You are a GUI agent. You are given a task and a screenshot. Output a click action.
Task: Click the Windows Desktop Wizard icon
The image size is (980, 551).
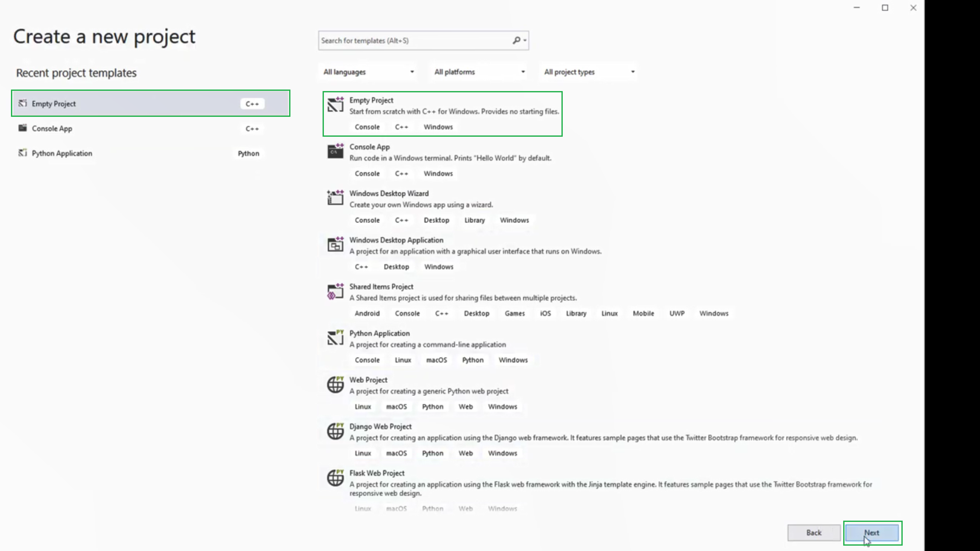[335, 198]
